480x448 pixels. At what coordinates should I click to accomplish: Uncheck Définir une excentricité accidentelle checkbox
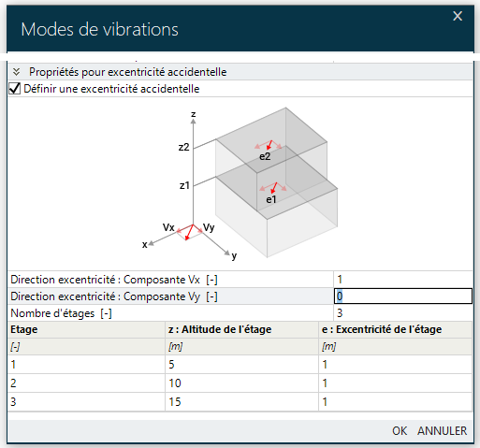15,89
